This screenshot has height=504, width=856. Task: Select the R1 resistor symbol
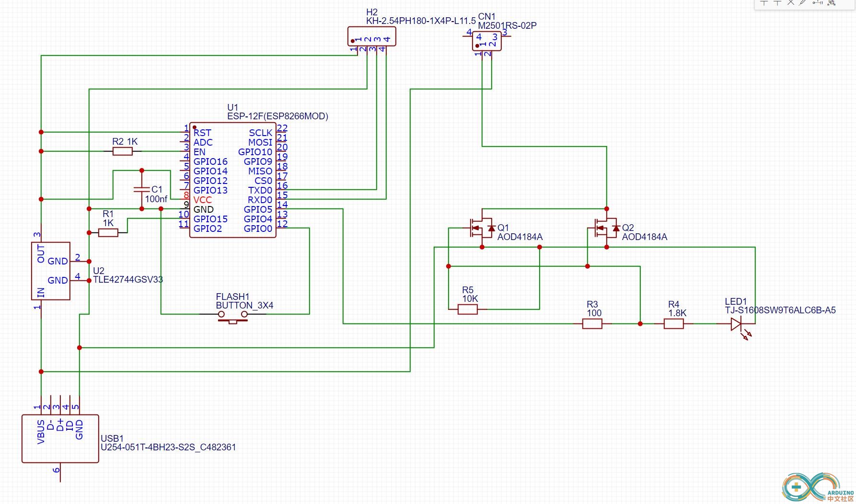[108, 233]
